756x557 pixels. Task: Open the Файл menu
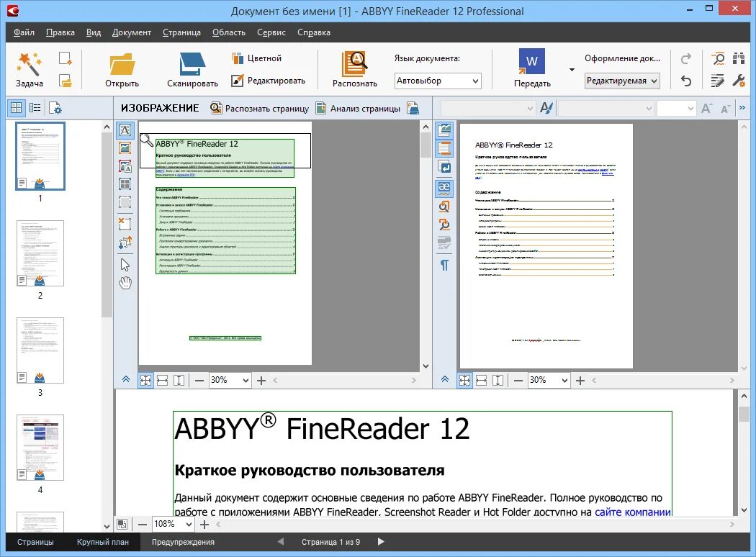[x=24, y=32]
